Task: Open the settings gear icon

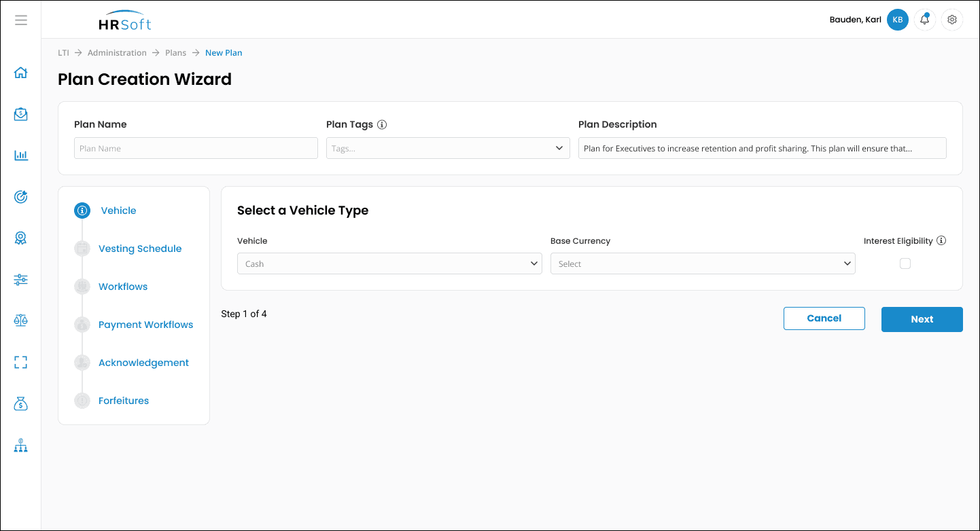Action: point(952,20)
